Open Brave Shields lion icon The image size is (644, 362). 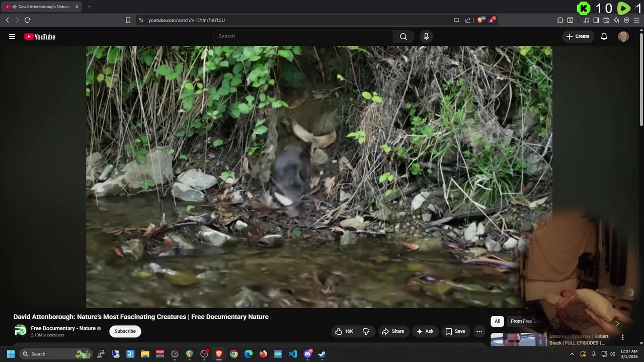pyautogui.click(x=480, y=20)
